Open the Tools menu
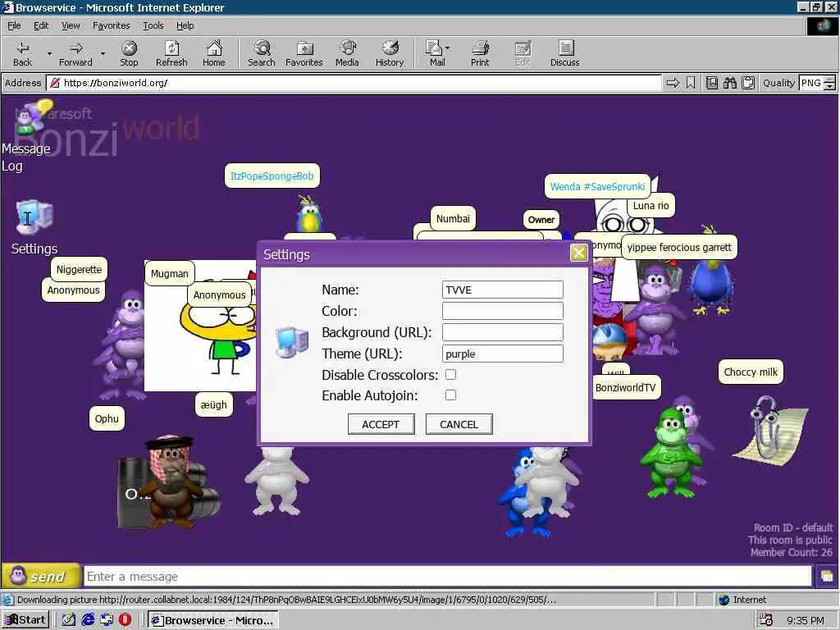This screenshot has height=630, width=840. point(153,25)
